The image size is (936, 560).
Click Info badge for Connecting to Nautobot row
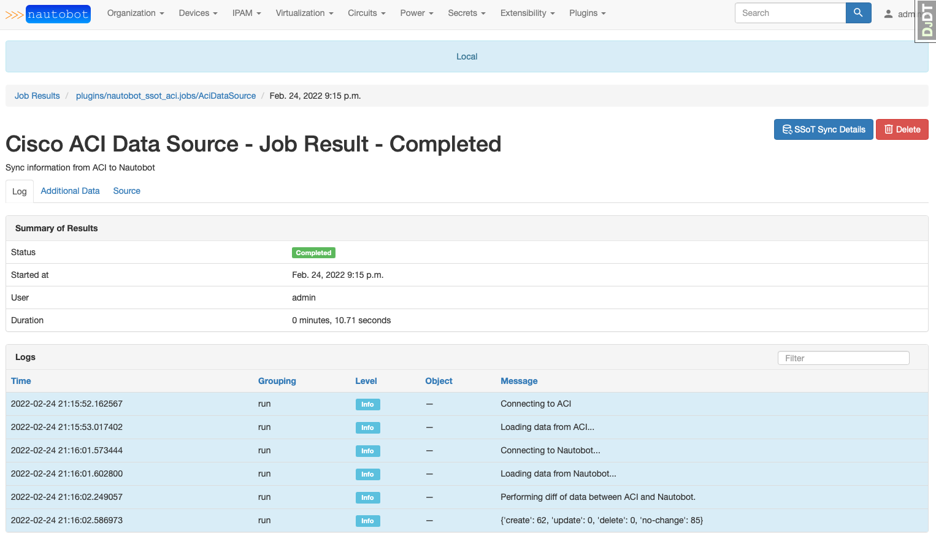(367, 451)
